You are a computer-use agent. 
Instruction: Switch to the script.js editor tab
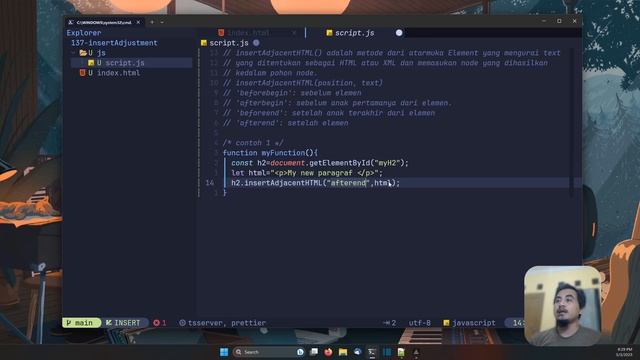click(x=354, y=33)
